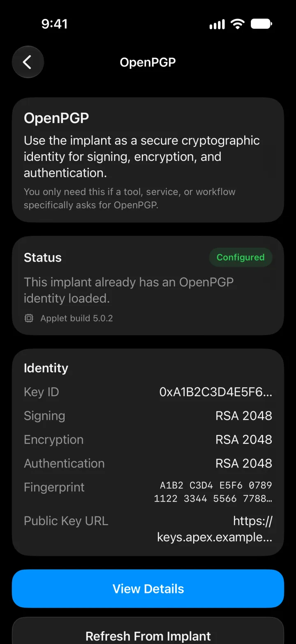Tap the chip icon beside Applet build
Viewport: 296px width, 644px height.
(29, 318)
